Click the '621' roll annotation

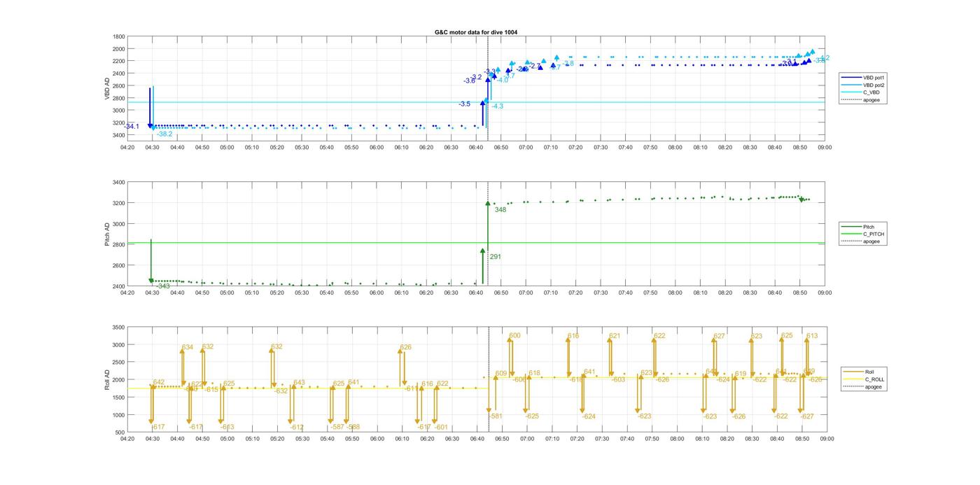(x=615, y=336)
